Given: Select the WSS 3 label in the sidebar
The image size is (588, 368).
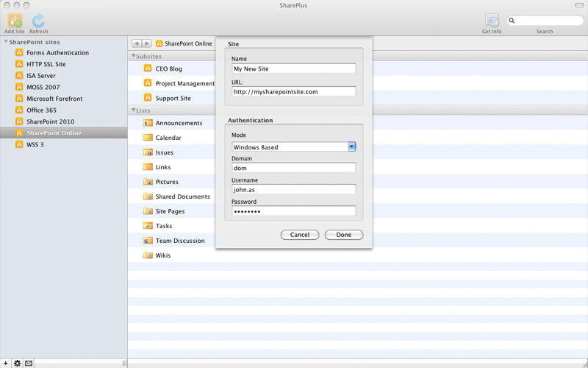Looking at the screenshot, I should tap(35, 144).
